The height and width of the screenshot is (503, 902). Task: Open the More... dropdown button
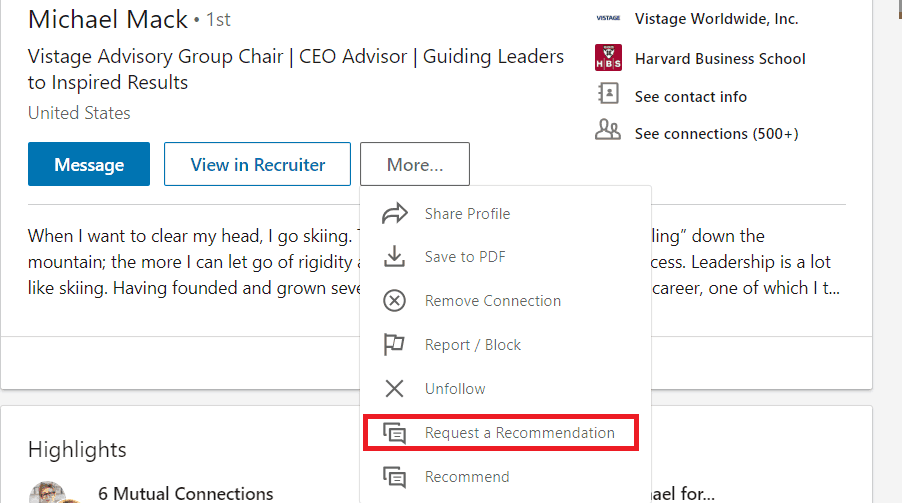coord(414,164)
